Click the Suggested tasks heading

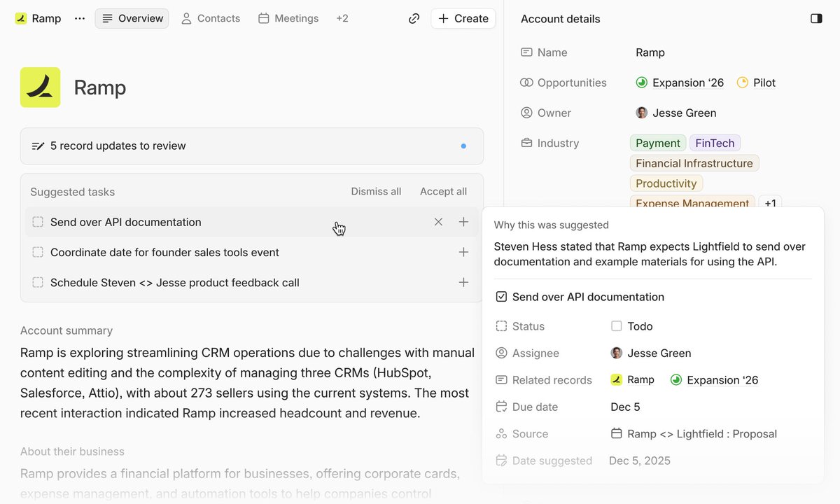pyautogui.click(x=72, y=192)
